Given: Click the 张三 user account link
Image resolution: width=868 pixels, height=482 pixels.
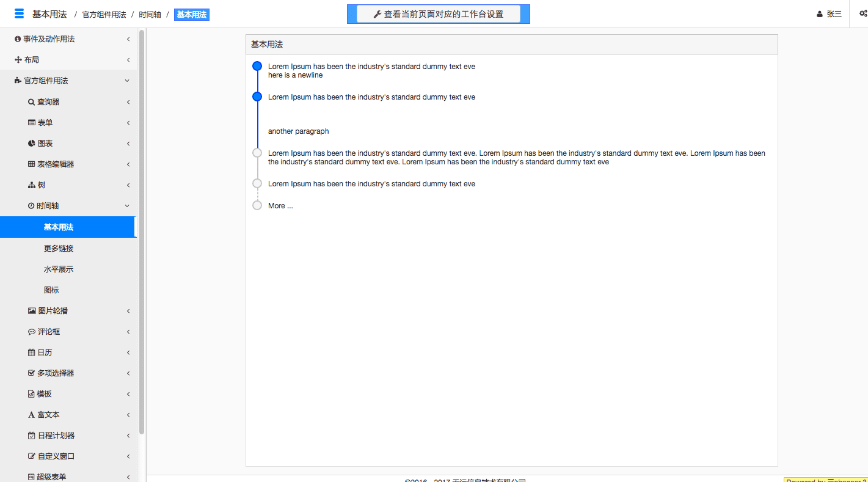Looking at the screenshot, I should coord(829,14).
